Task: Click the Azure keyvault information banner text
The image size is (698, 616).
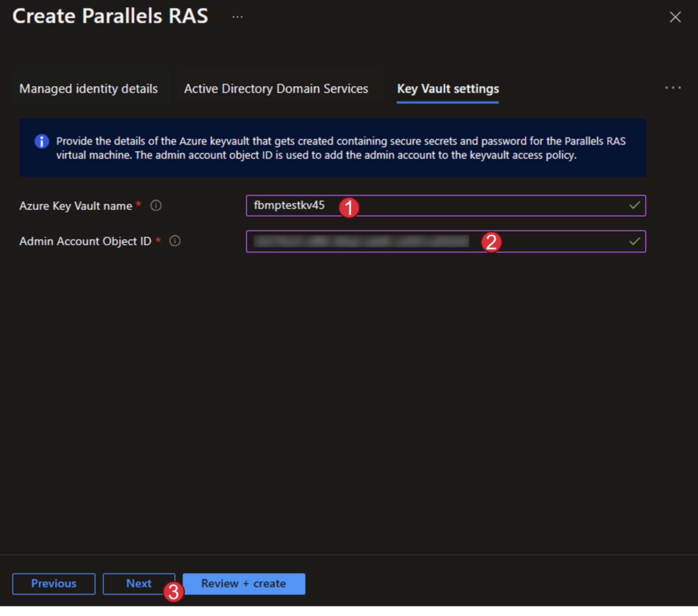Action: pos(340,148)
